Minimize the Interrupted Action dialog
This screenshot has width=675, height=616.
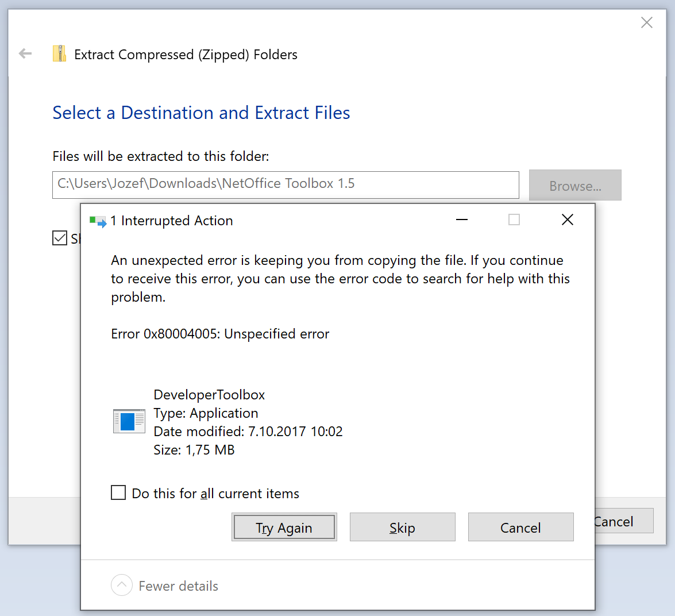tap(462, 220)
